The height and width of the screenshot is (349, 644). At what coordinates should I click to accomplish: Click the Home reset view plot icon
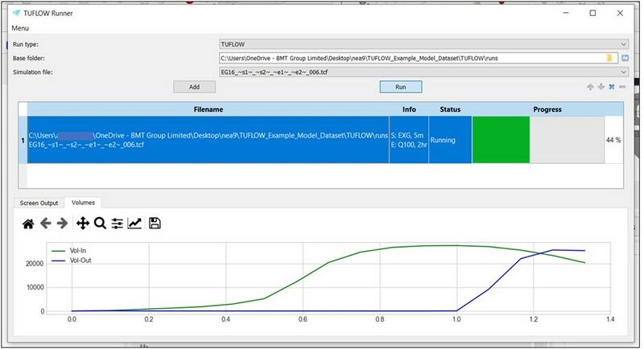click(x=28, y=224)
